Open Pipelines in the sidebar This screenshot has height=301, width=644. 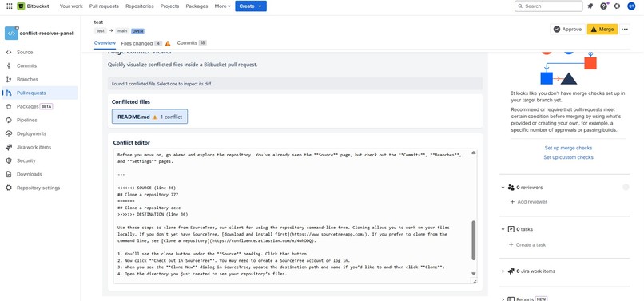click(x=39, y=120)
